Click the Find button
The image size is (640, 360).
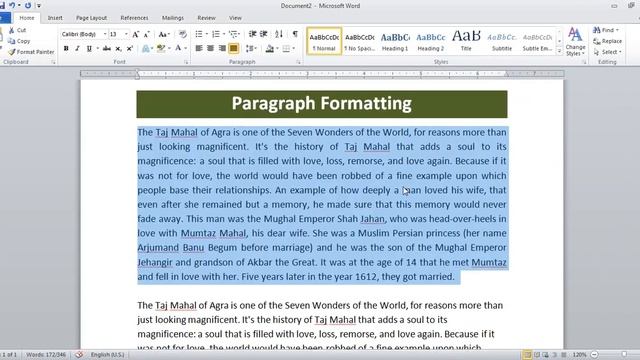(606, 30)
